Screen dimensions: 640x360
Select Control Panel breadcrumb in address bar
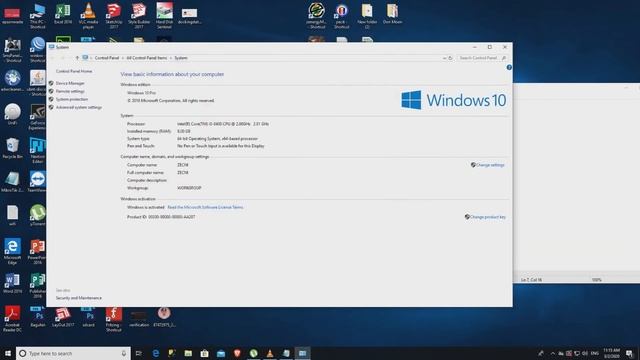coord(107,58)
